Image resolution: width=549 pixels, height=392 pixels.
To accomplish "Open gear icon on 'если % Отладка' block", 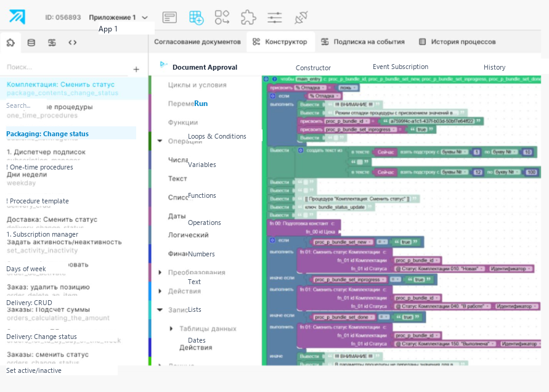I will coord(272,96).
